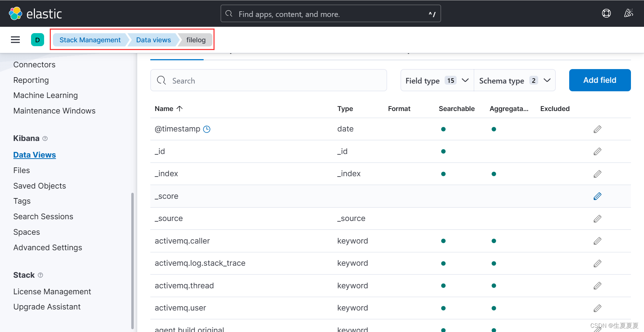Open Saved Objects in the sidebar

pos(40,186)
